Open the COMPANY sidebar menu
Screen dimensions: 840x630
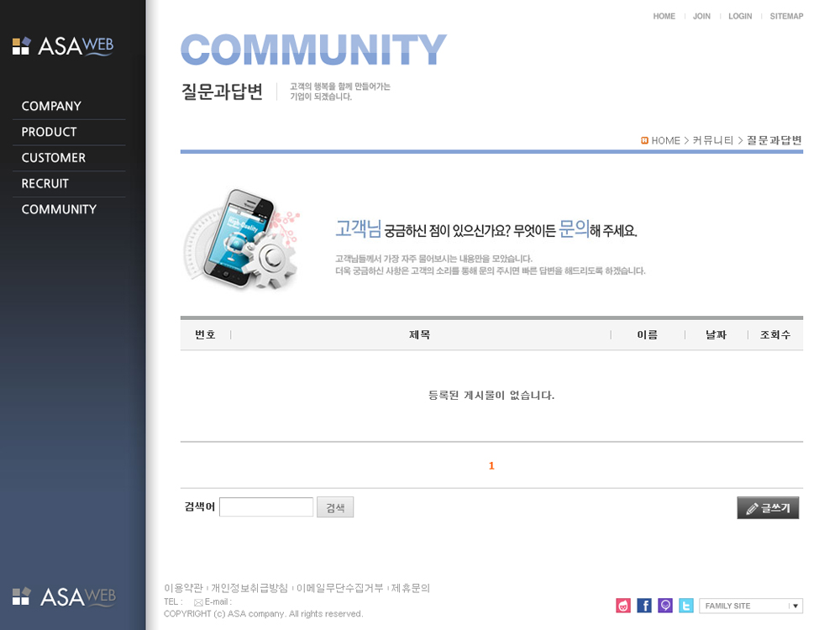click(51, 107)
